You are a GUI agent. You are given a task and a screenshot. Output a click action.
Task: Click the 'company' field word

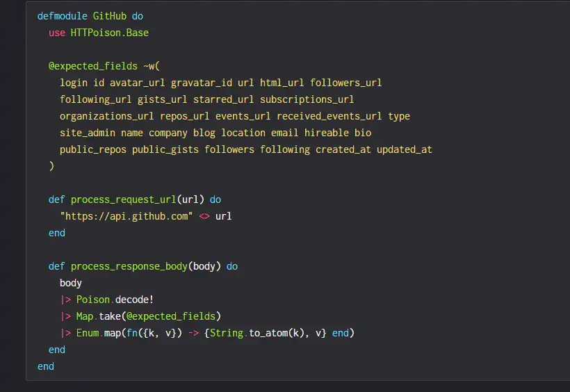(x=168, y=133)
